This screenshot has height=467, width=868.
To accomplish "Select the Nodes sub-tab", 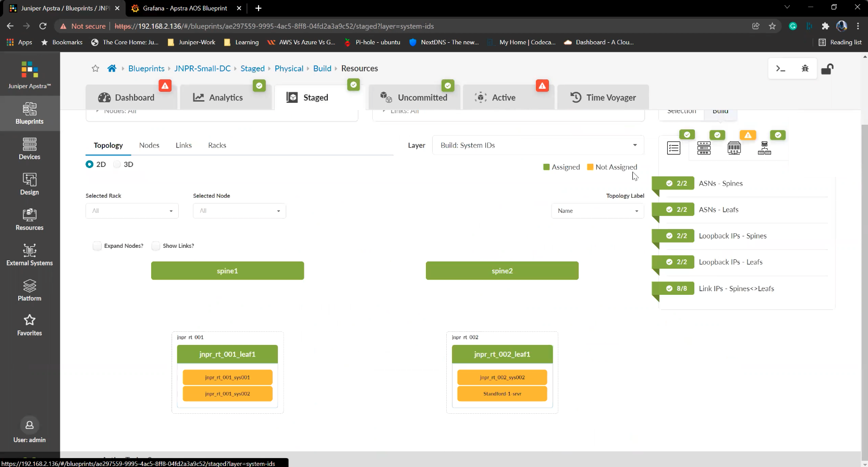I will click(x=149, y=145).
